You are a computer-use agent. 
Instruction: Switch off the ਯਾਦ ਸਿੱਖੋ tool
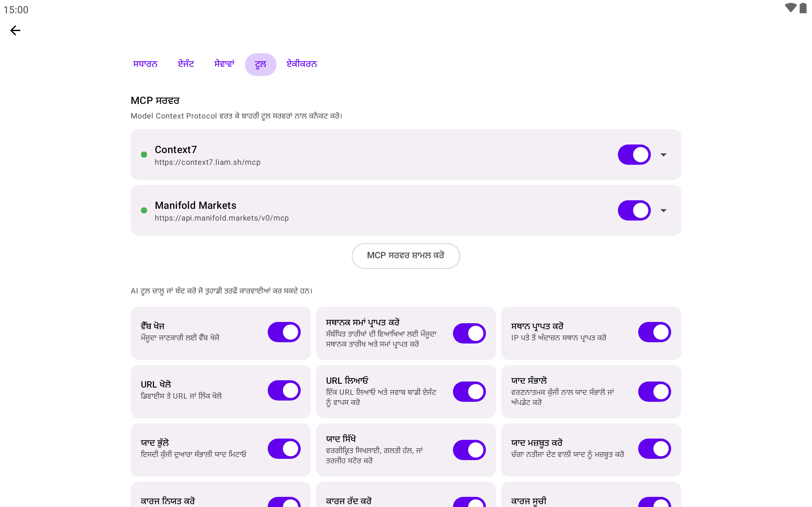(469, 450)
